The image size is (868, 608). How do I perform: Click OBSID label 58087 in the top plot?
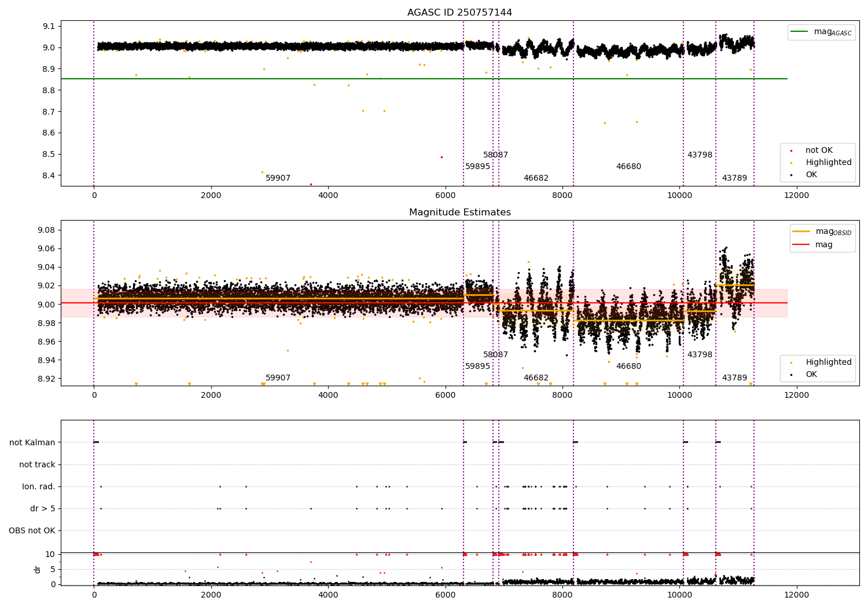click(495, 155)
